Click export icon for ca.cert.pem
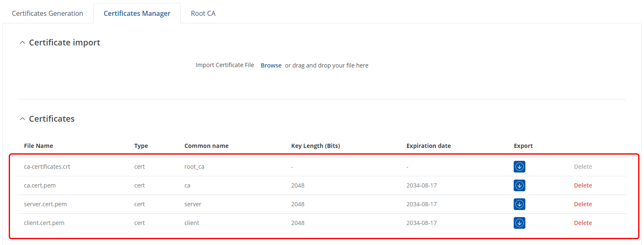Screen dimensions: 644x245 (519, 185)
